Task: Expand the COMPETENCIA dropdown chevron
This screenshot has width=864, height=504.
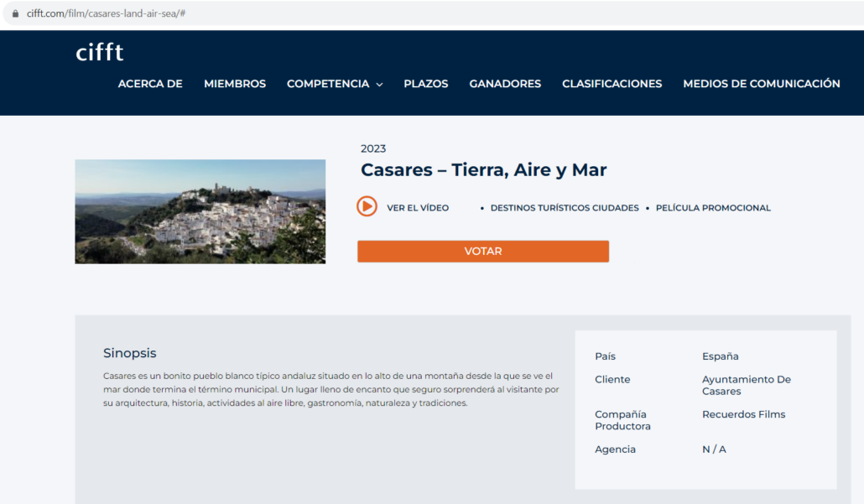Action: [379, 85]
